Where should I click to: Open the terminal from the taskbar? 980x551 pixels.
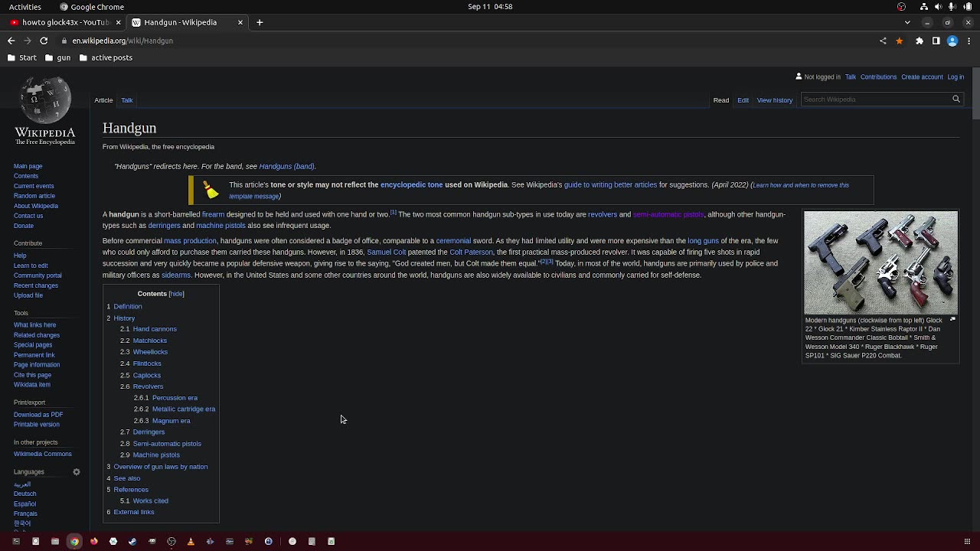15,541
